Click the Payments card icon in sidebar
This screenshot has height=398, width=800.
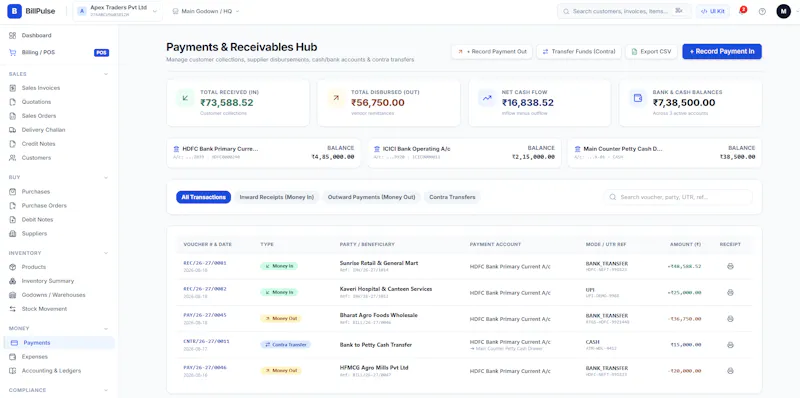point(14,343)
